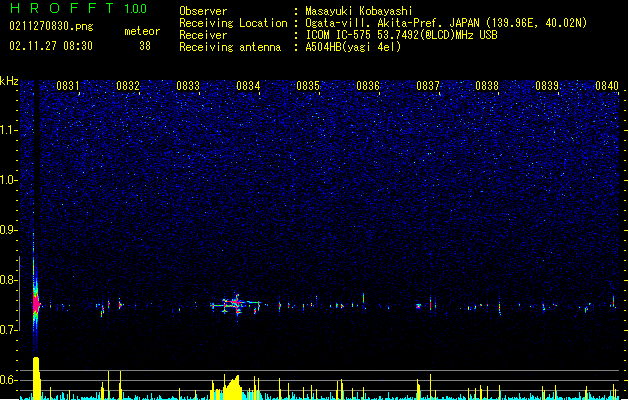This screenshot has height=400, width=629.
Task: Click the 1.0 kHz axis label
Action: point(9,180)
